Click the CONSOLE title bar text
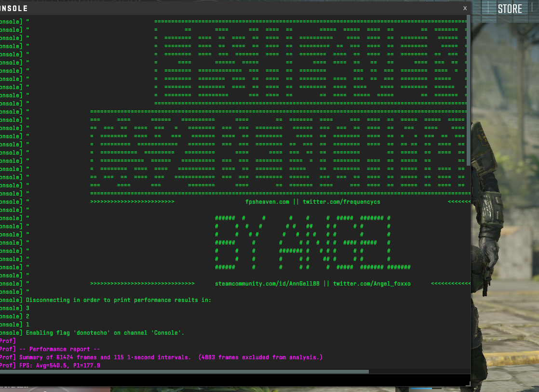 tap(13, 9)
